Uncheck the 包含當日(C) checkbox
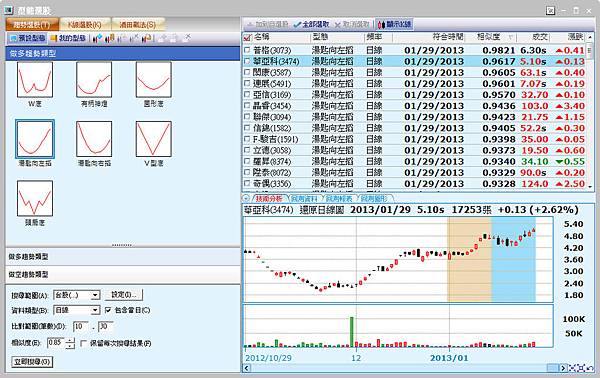600x378 pixels. (x=108, y=310)
